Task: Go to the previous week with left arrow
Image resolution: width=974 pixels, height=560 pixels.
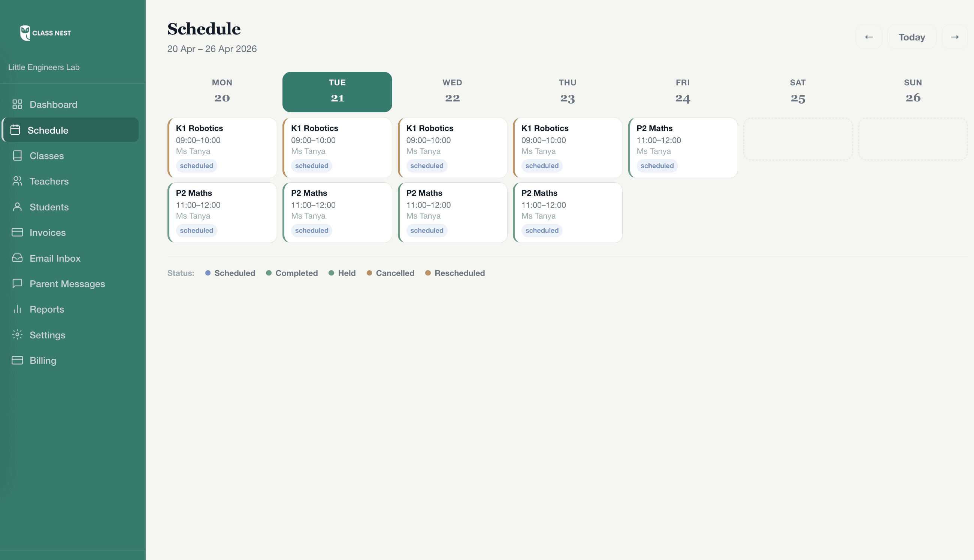Action: coord(869,37)
